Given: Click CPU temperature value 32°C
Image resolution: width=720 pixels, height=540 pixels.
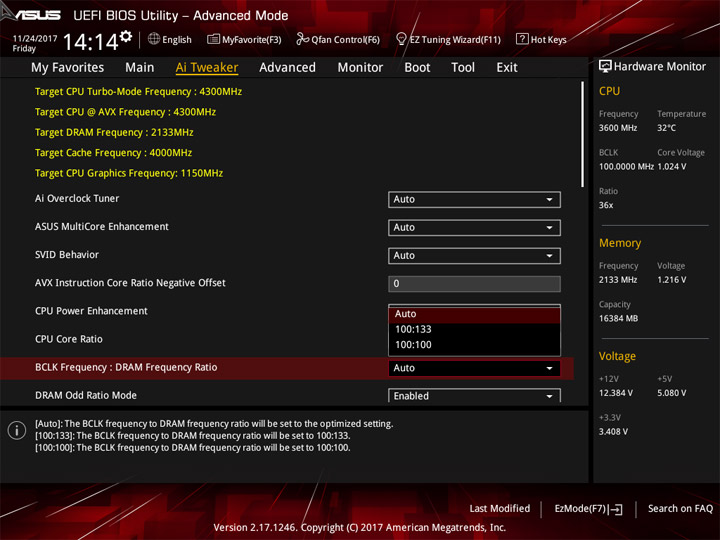Looking at the screenshot, I should (666, 128).
